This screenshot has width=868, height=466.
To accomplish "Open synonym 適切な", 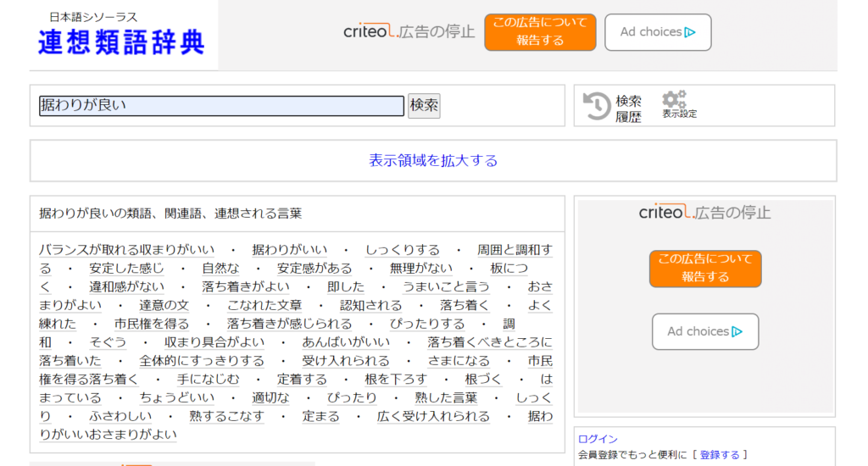I will [x=270, y=397].
